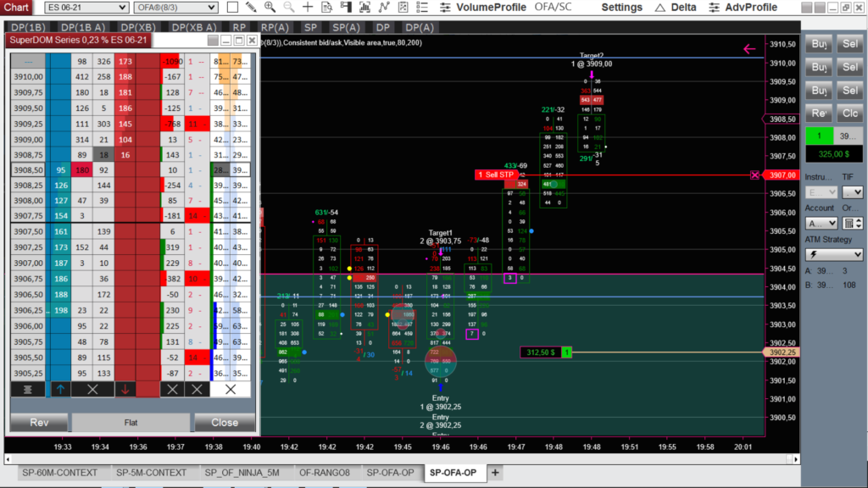This screenshot has width=868, height=488.
Task: Click the Rev button in Chart Trader panel
Action: point(819,114)
